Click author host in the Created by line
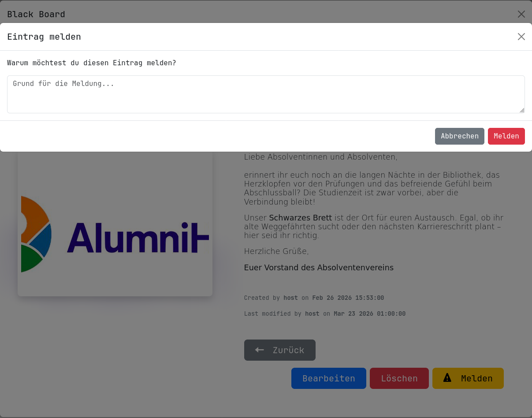532x418 pixels. tap(290, 298)
